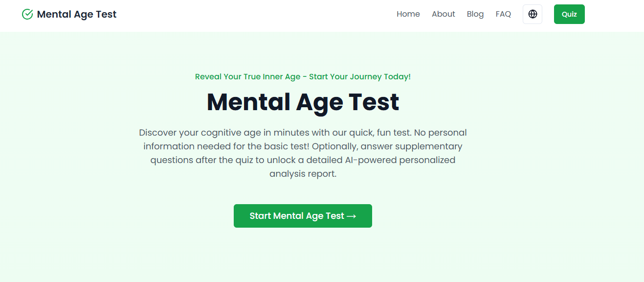Image resolution: width=644 pixels, height=282 pixels.
Task: Click the word "AI-powered" in the description
Action: point(372,160)
